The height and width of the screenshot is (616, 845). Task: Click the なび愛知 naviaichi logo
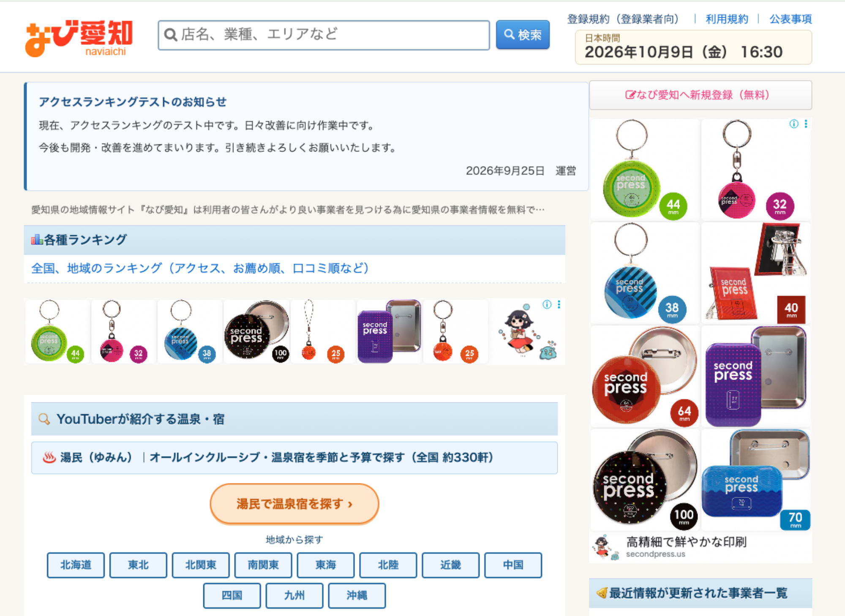[79, 38]
